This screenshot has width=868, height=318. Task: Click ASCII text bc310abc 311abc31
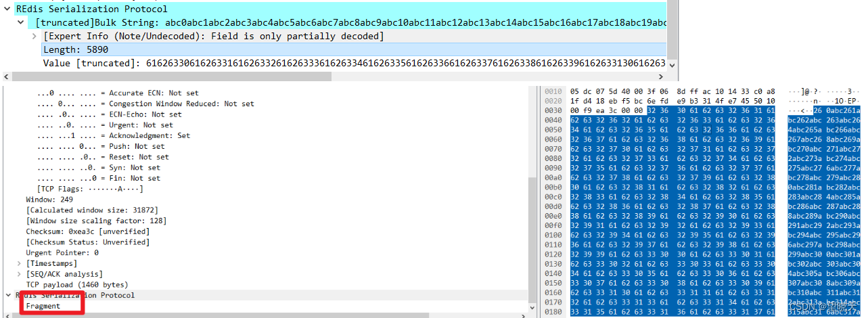(x=824, y=292)
